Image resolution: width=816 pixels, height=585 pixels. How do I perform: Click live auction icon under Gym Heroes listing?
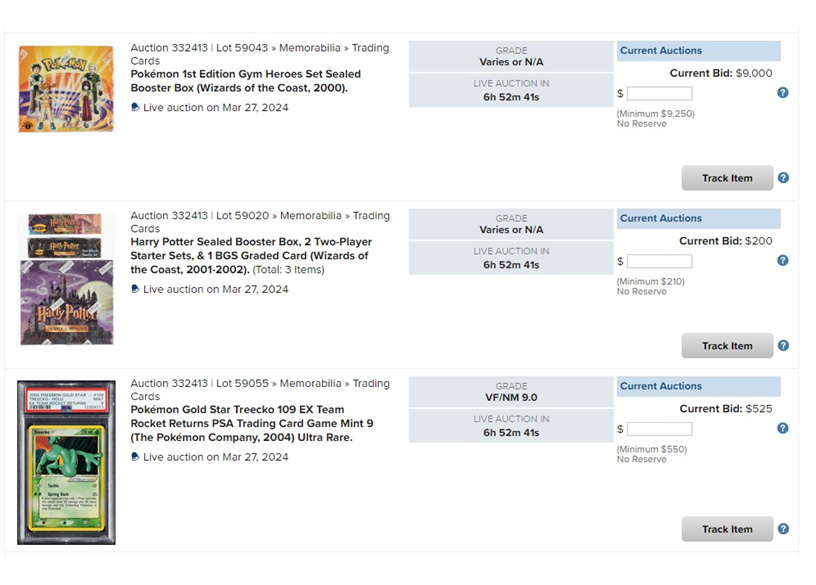[x=135, y=107]
